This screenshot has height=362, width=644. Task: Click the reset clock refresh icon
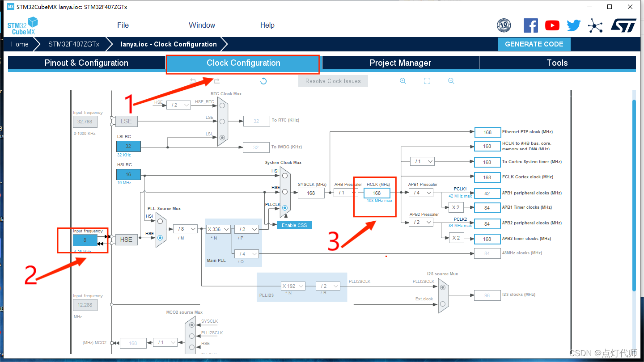(x=263, y=81)
